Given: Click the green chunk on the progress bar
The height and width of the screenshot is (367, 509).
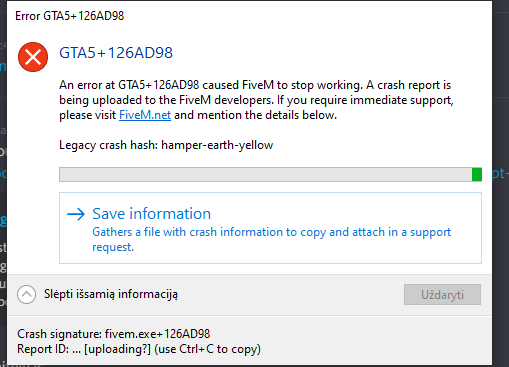Looking at the screenshot, I should [477, 175].
